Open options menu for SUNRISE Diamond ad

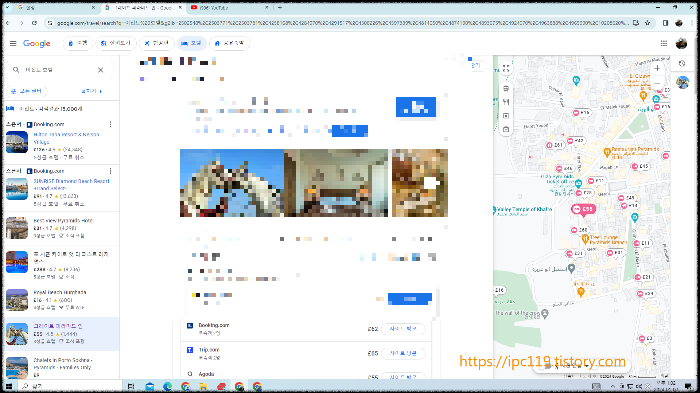click(x=110, y=171)
